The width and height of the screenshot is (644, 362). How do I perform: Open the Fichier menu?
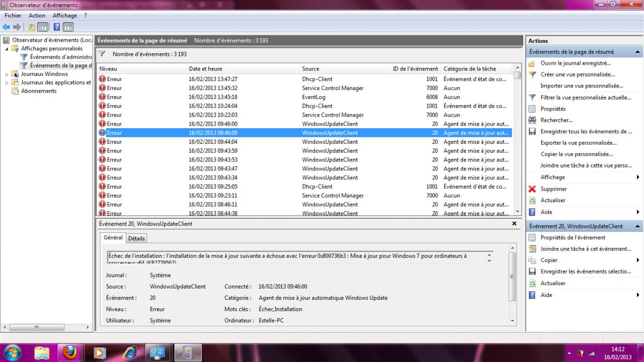(13, 16)
